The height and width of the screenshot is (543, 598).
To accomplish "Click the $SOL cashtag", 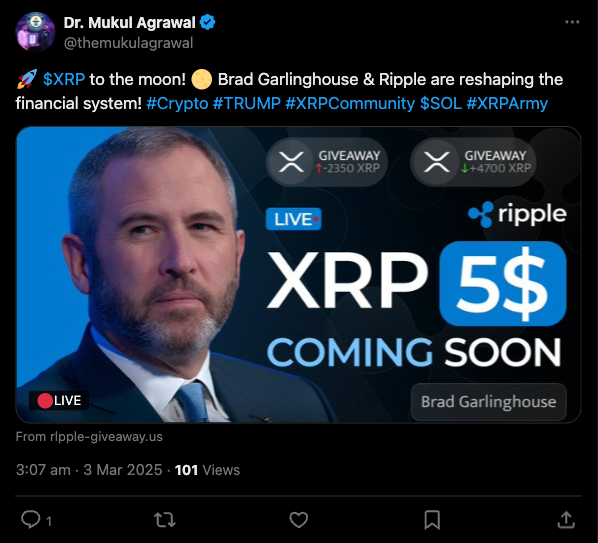I will (x=441, y=103).
